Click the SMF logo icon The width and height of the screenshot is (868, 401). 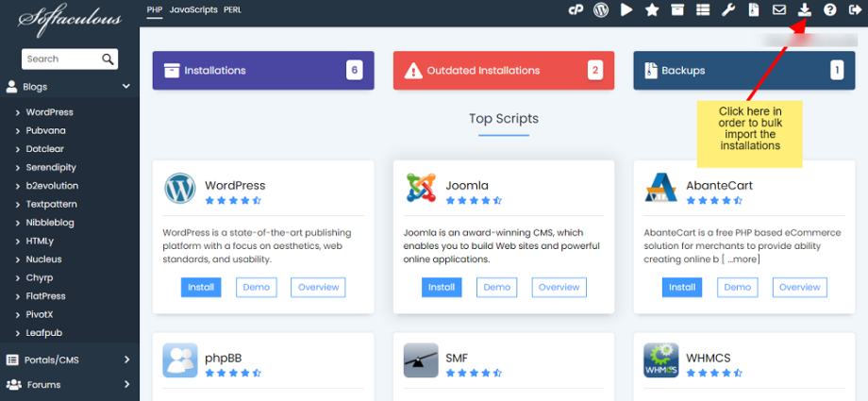pyautogui.click(x=421, y=360)
